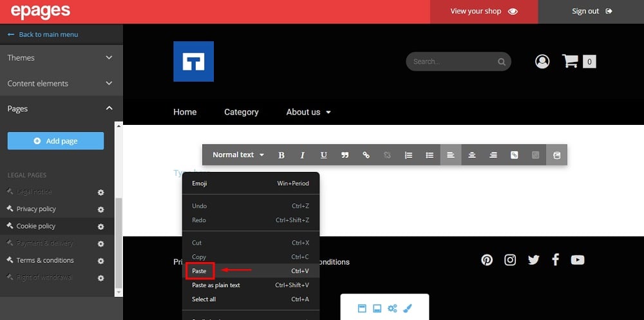Image resolution: width=644 pixels, height=320 pixels.
Task: Open the Facebook social icon
Action: [555, 259]
